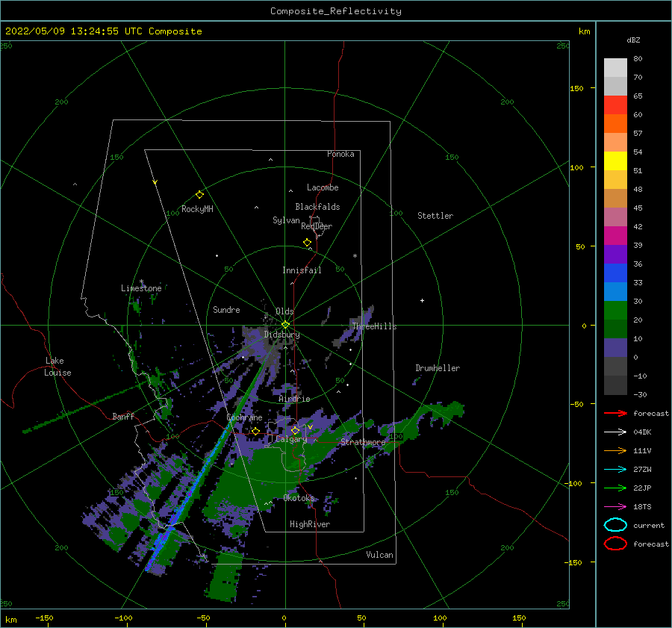Image resolution: width=672 pixels, height=628 pixels.
Task: Click the Airdrie city label
Action: pyautogui.click(x=294, y=399)
